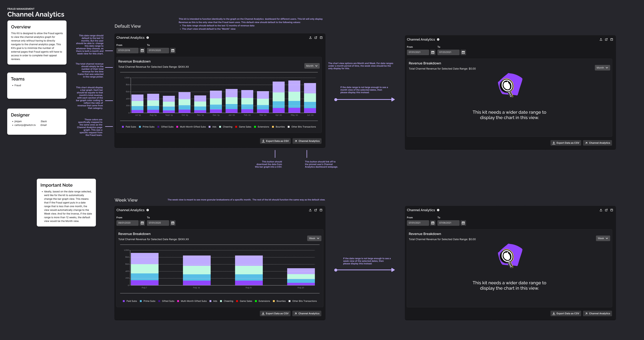Click the upload icon on the bottom-right card
Image resolution: width=644 pixels, height=340 pixels.
pos(601,210)
